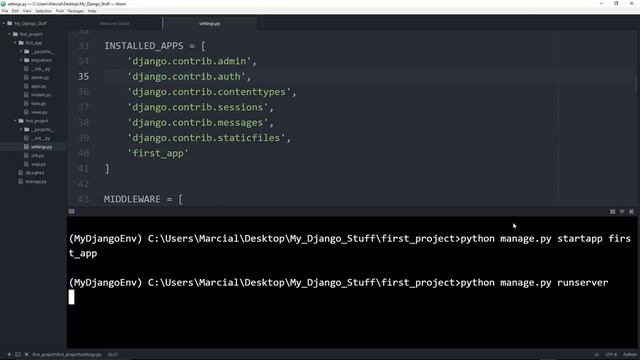Click 'django.contrib.auth' in the code

pyautogui.click(x=187, y=76)
